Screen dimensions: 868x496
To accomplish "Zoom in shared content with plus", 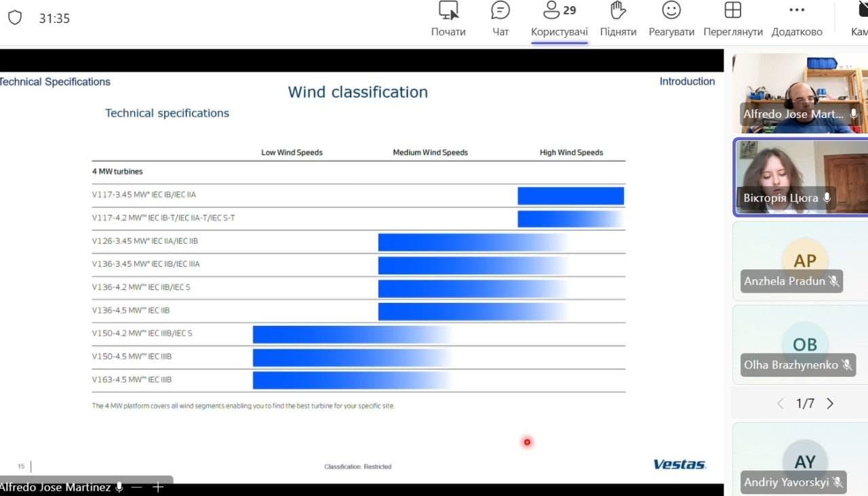I will (x=158, y=487).
